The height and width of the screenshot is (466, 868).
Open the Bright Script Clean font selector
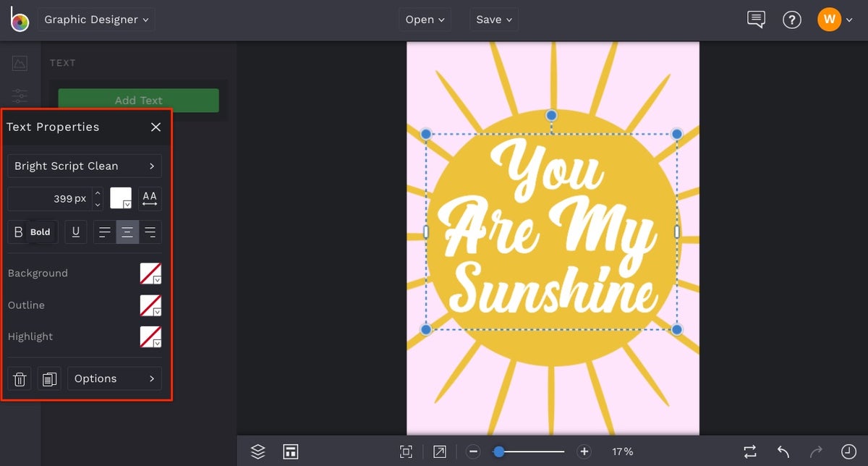click(85, 166)
